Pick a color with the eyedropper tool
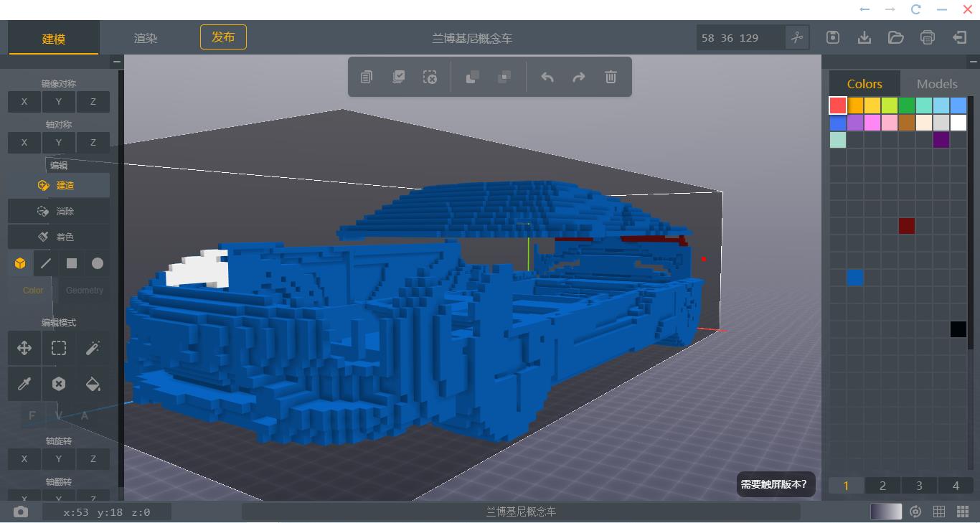Viewport: 980px width, 523px height. [24, 384]
